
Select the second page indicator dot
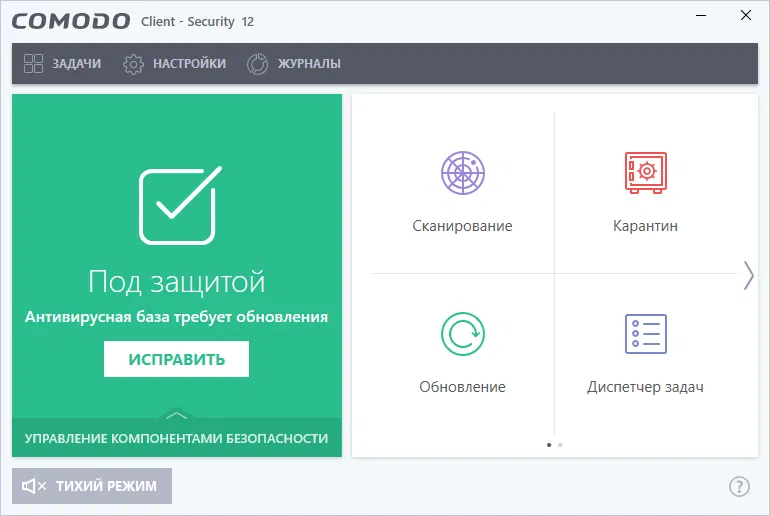[560, 445]
